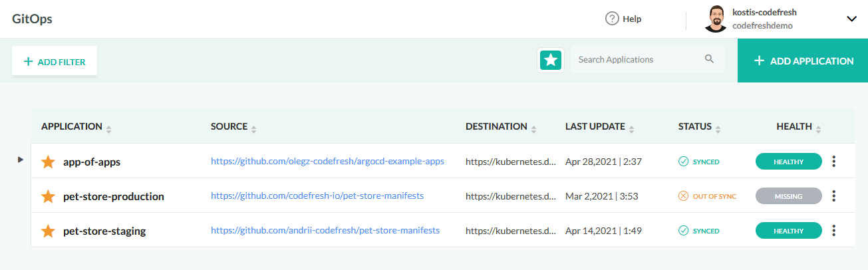The image size is (868, 270).
Task: Click the kostis-codefresh user avatar
Action: tap(715, 19)
